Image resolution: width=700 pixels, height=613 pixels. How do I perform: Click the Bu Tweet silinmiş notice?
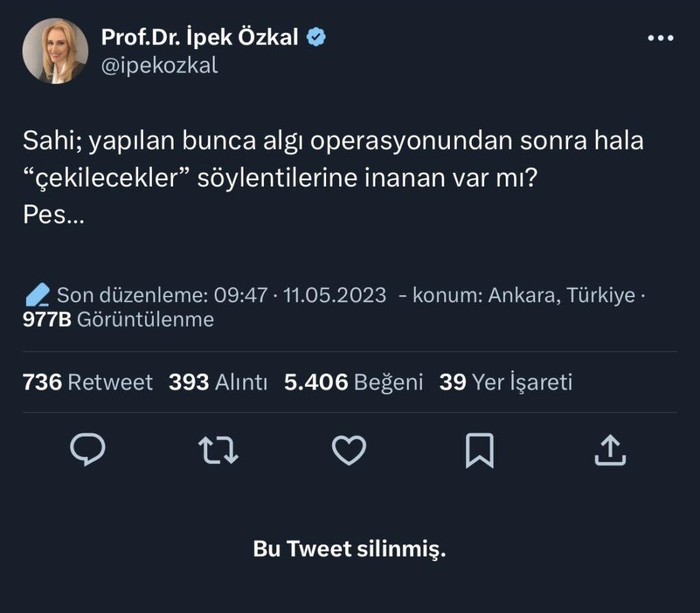click(x=349, y=549)
